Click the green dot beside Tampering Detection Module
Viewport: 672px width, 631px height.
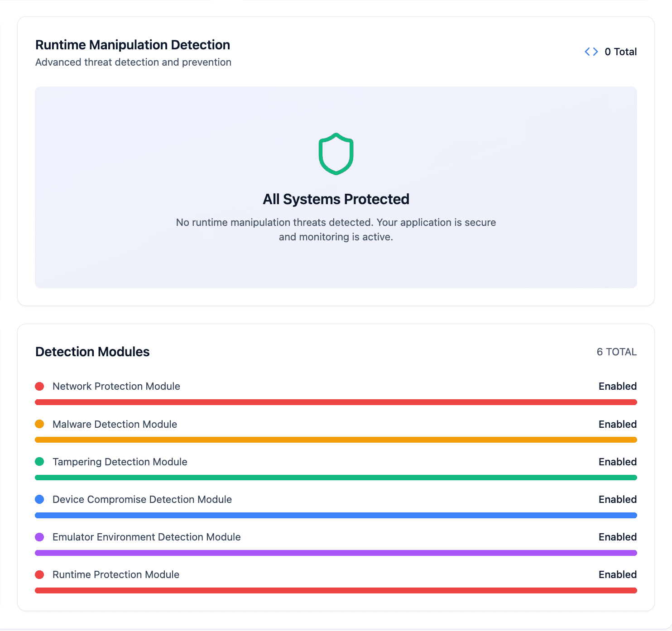pyautogui.click(x=39, y=462)
